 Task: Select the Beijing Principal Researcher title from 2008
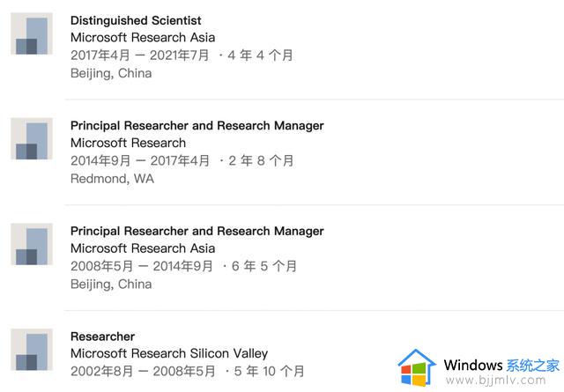pyautogui.click(x=197, y=232)
